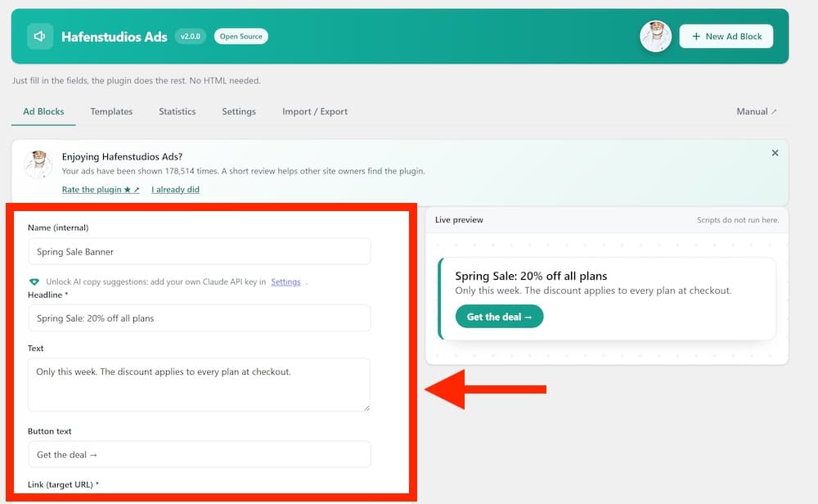Click the v2.0.0 version badge
818x504 pixels.
pyautogui.click(x=191, y=37)
